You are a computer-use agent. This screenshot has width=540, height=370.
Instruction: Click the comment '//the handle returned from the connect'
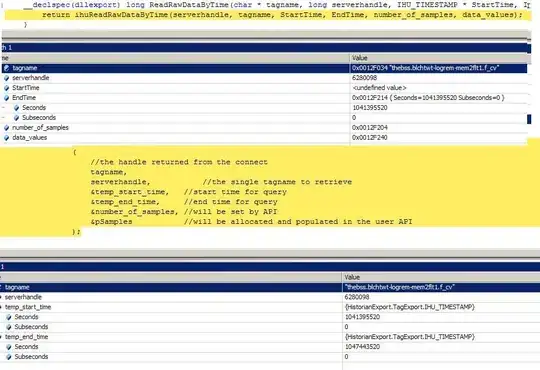(179, 162)
